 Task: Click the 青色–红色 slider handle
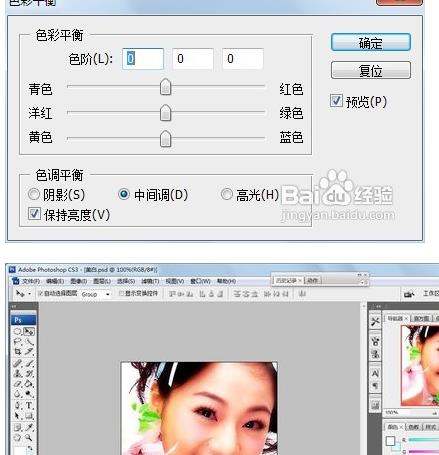(x=166, y=87)
